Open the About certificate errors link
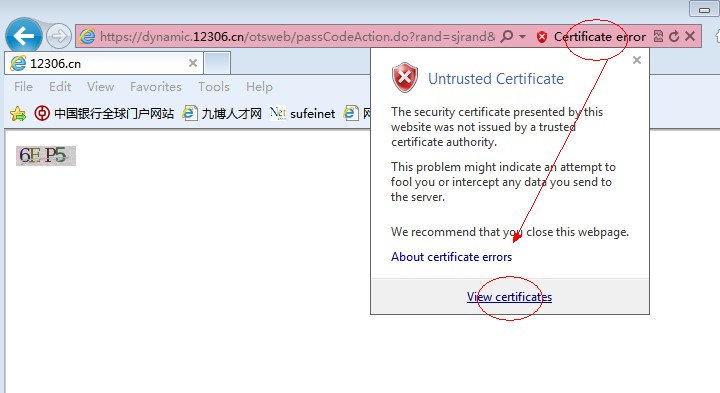This screenshot has width=720, height=393. 451,257
